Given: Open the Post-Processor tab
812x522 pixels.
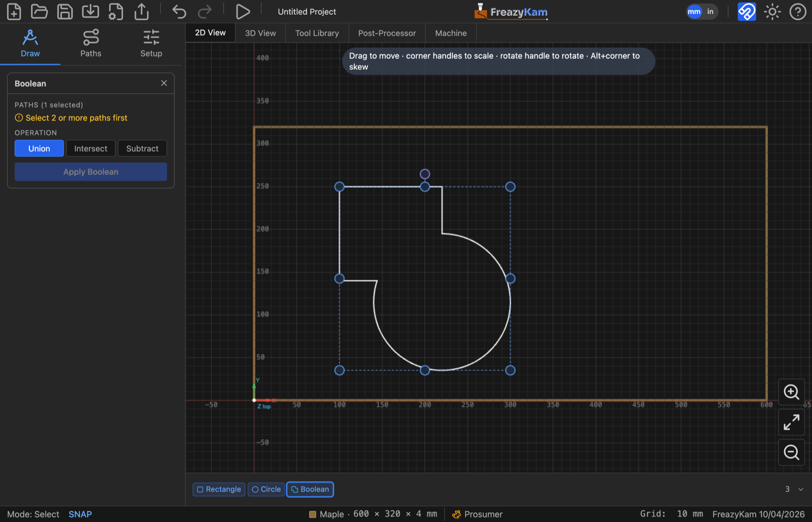Looking at the screenshot, I should tap(387, 33).
